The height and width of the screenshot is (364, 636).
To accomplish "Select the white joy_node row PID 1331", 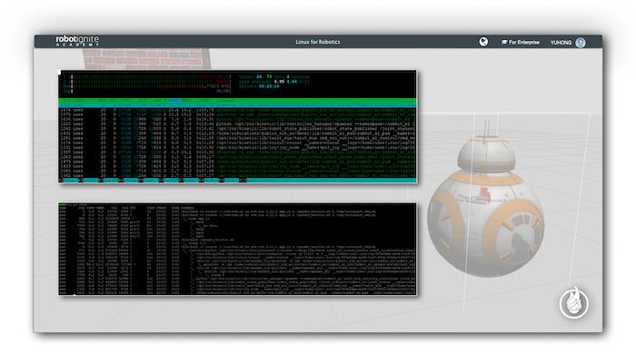I will pyautogui.click(x=238, y=147).
